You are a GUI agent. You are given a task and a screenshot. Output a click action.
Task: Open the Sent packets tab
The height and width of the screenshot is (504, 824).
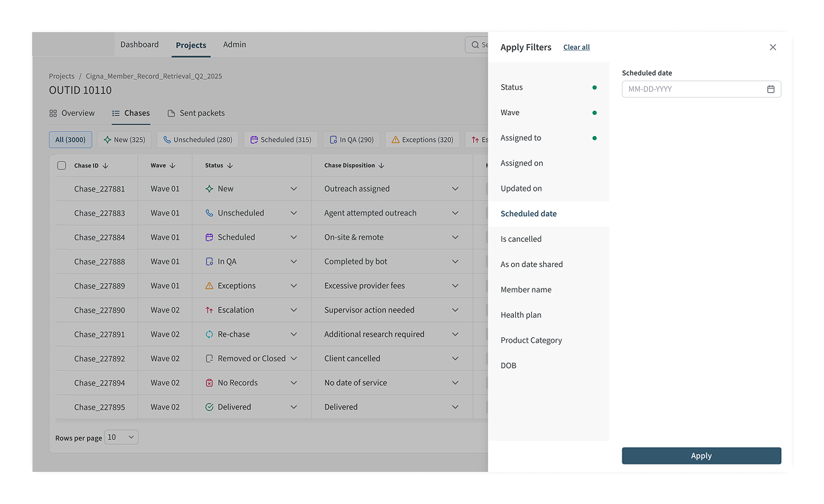click(x=196, y=113)
